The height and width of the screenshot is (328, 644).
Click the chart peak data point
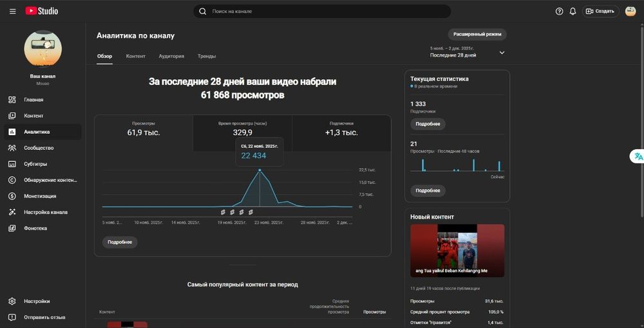click(260, 170)
